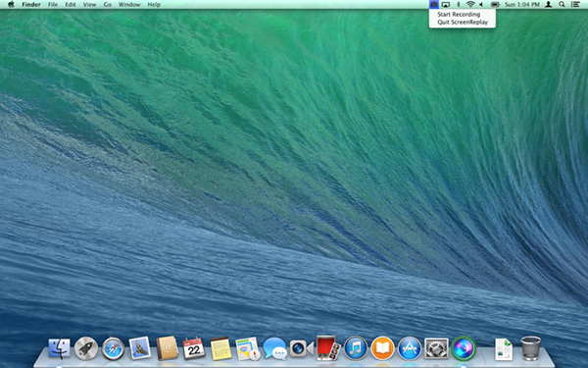Open the Apple menu

(11, 5)
